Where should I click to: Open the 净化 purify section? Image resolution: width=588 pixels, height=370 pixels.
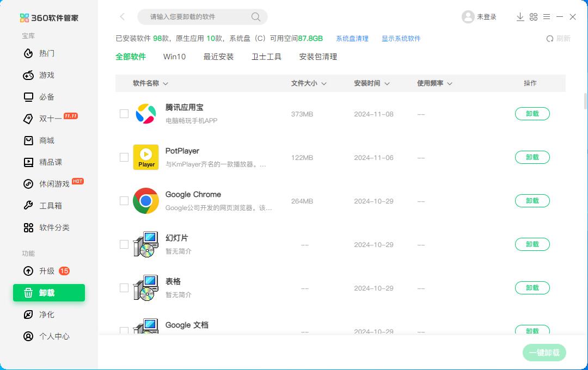pyautogui.click(x=39, y=314)
